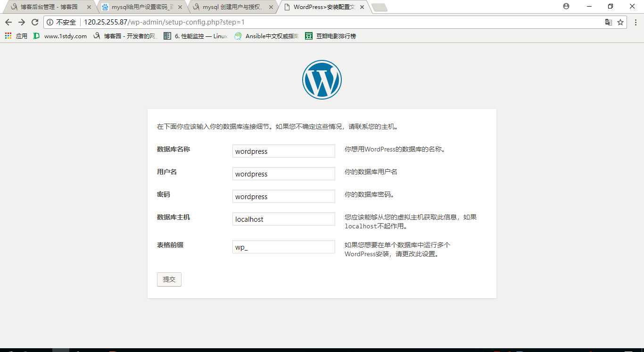Select the WordPress>安装配置文 tab
This screenshot has width=644, height=352.
pyautogui.click(x=323, y=7)
